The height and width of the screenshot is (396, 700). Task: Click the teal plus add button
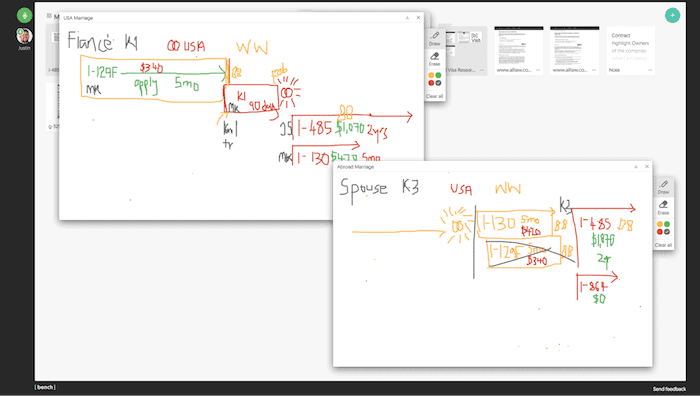672,15
